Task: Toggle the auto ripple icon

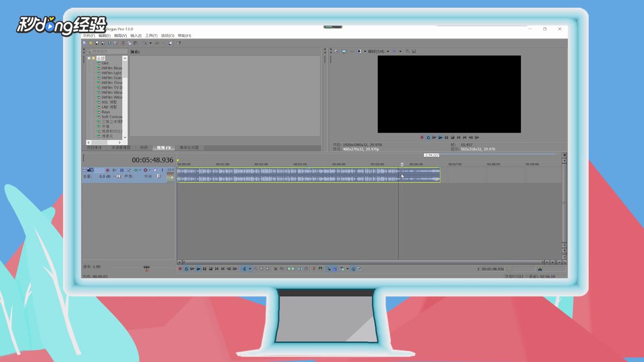Action: (341, 268)
